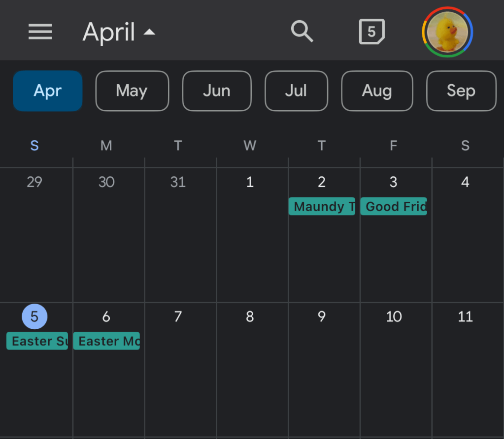Viewport: 504px width, 439px height.
Task: Open the duck profile avatar
Action: coord(447,32)
